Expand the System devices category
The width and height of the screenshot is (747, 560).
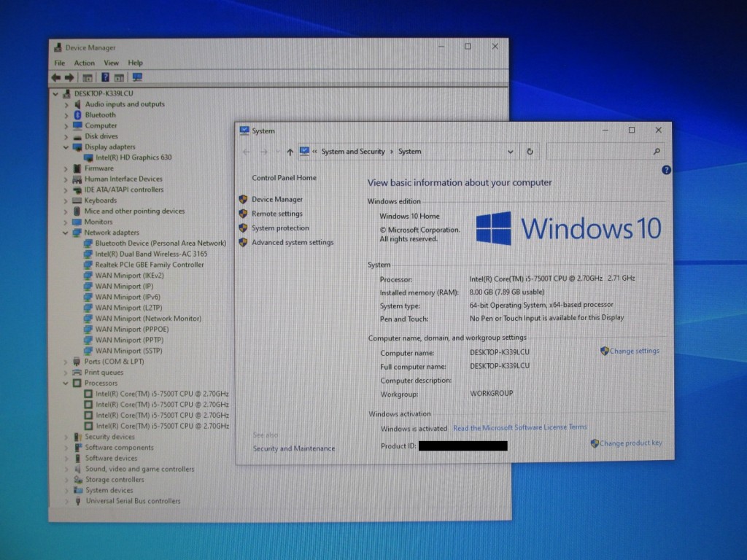(x=66, y=491)
